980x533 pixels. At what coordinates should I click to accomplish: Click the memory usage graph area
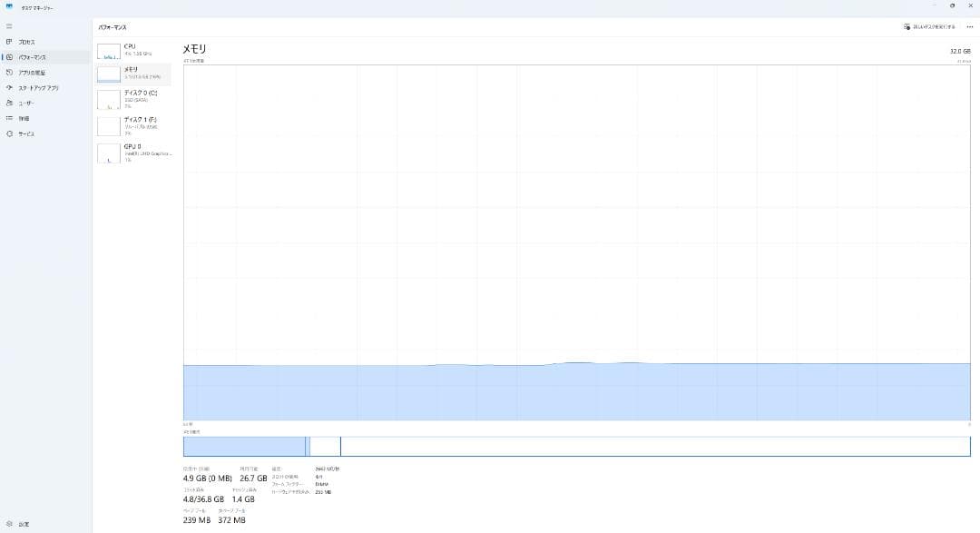(x=577, y=242)
